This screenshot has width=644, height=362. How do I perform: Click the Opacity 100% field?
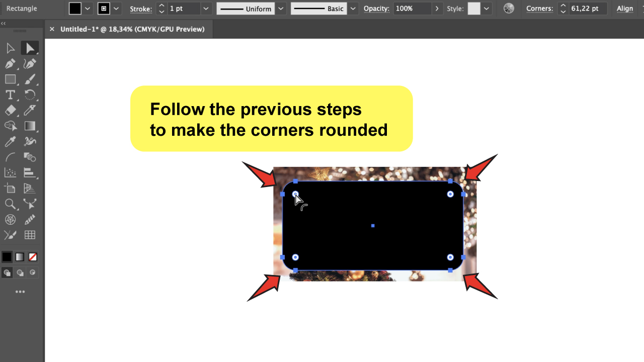pyautogui.click(x=412, y=9)
